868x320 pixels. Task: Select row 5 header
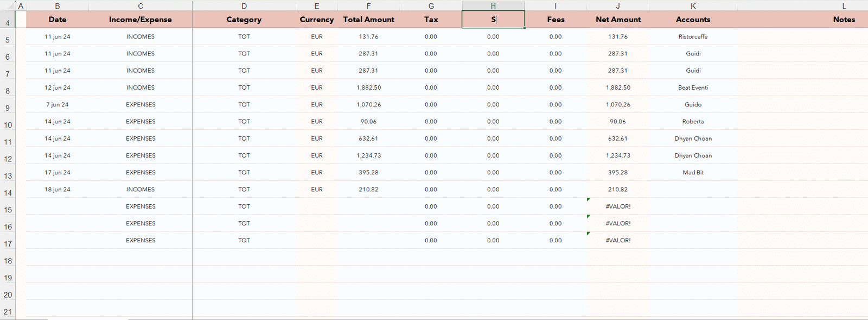pyautogui.click(x=8, y=40)
